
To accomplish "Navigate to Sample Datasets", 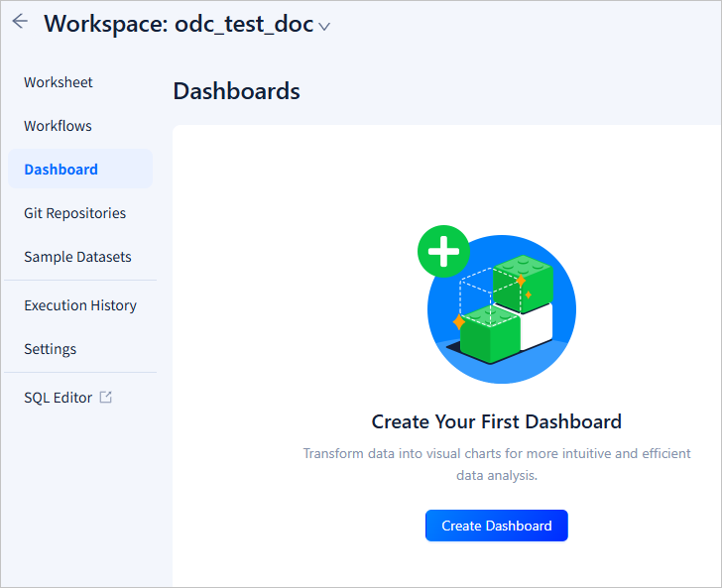I will tap(77, 257).
